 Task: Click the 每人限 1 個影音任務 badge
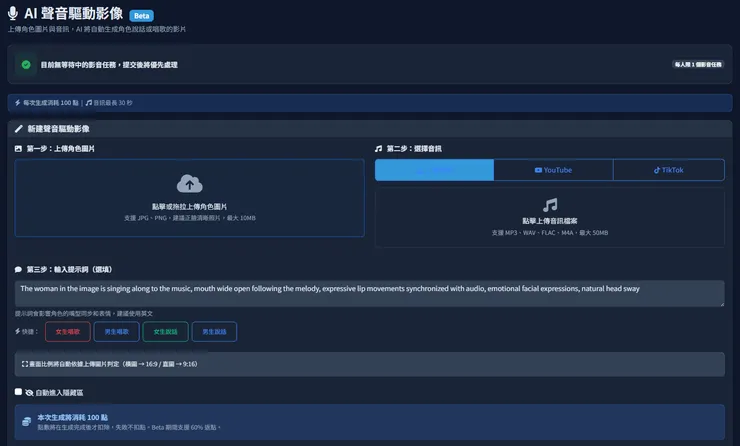[698, 65]
